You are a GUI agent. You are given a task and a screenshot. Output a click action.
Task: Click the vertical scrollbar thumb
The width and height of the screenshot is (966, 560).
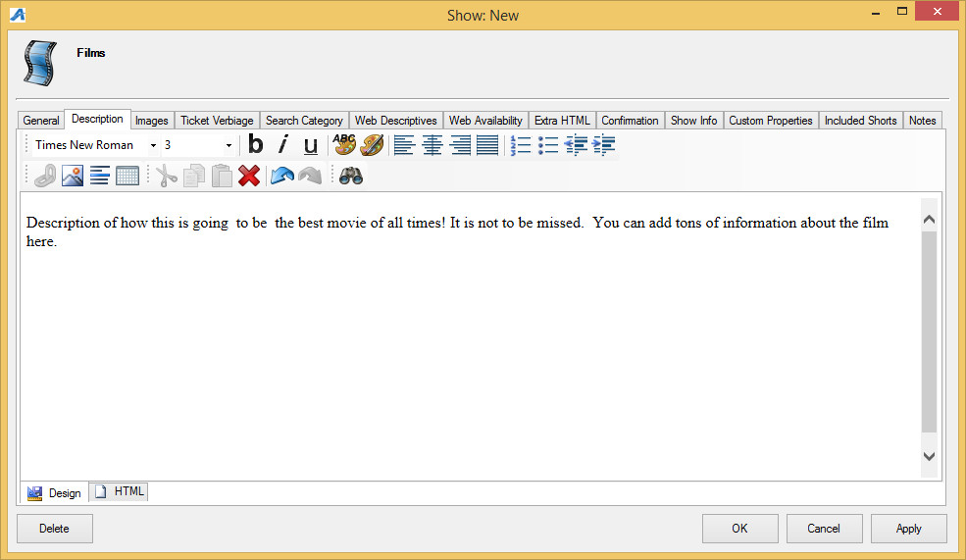tap(929, 331)
